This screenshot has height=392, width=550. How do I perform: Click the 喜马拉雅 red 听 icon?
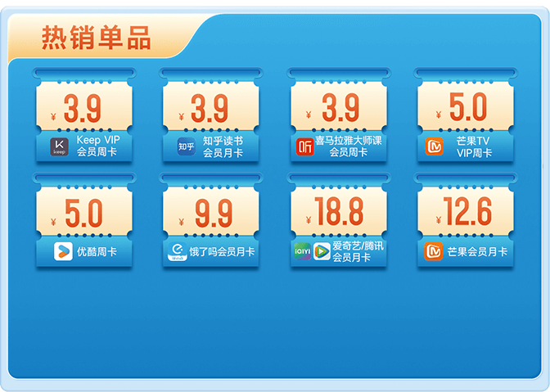(304, 146)
